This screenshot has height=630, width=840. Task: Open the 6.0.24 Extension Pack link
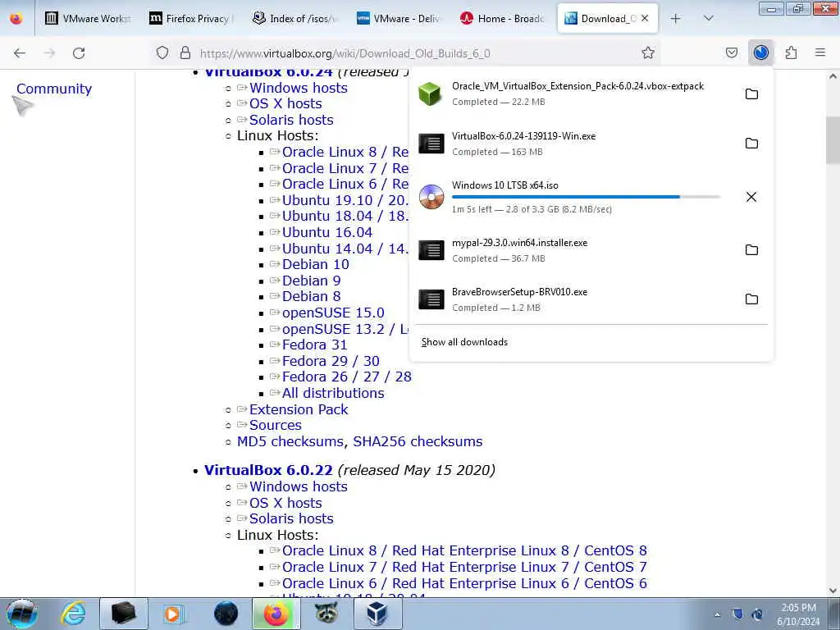[299, 410]
